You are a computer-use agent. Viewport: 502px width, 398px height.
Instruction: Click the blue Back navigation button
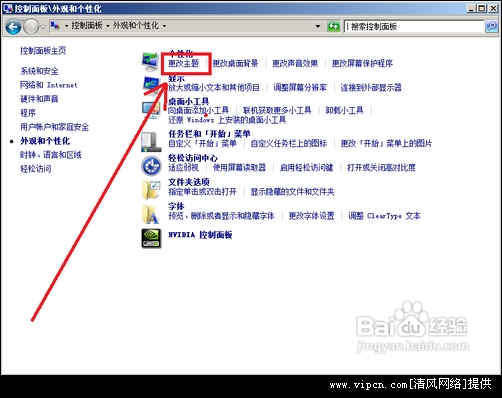[x=13, y=27]
